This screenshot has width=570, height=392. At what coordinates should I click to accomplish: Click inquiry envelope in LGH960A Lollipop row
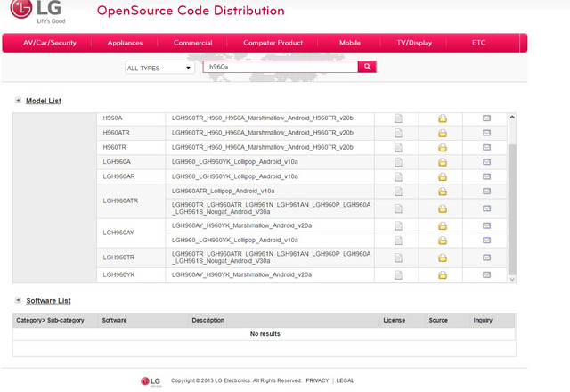487,162
